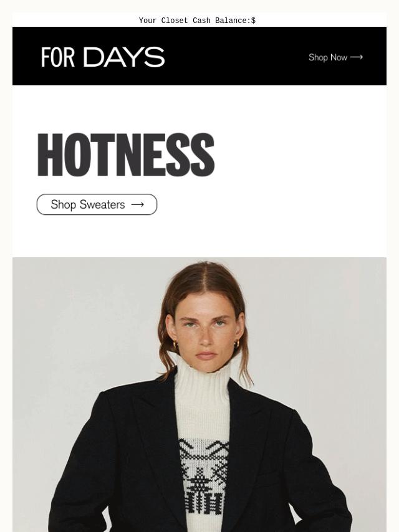Click the arrow inside Shop Sweaters button
Viewport: 399px width, 532px height.
click(138, 204)
